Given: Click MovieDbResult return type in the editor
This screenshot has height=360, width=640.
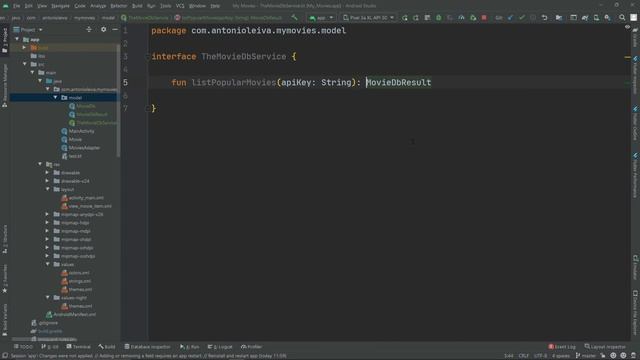Looking at the screenshot, I should (398, 82).
